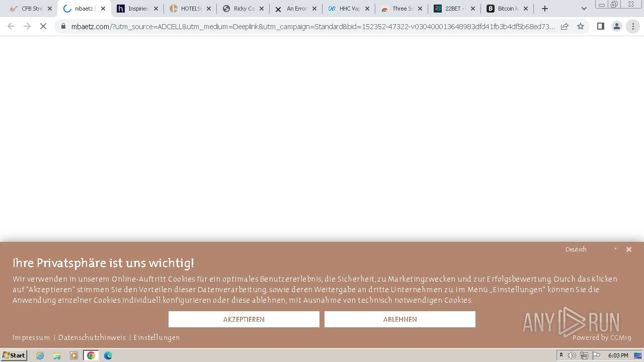Image resolution: width=644 pixels, height=362 pixels.
Task: Toggle the browser side panel
Action: [x=600, y=26]
